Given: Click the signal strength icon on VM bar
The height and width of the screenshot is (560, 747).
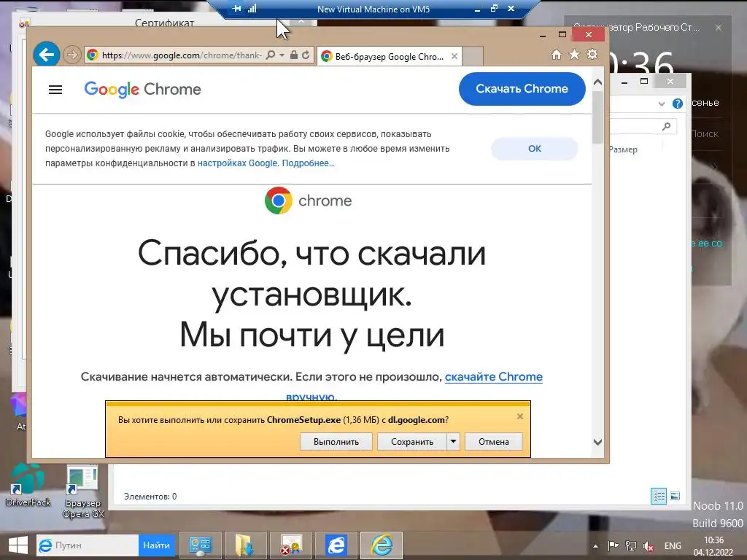Looking at the screenshot, I should (252, 9).
